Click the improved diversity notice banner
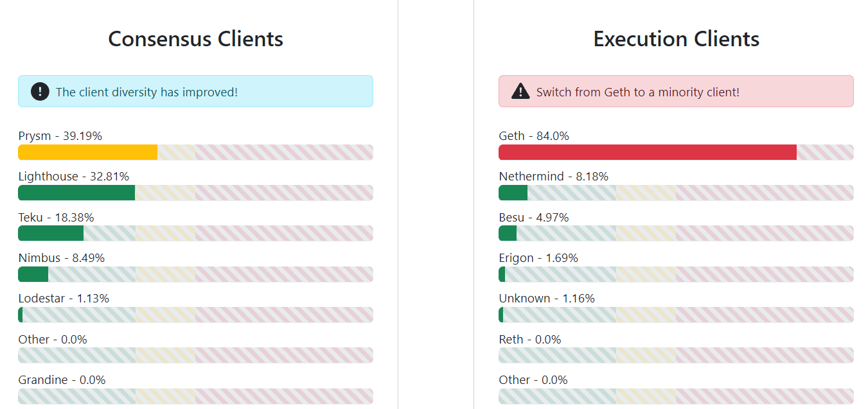This screenshot has height=409, width=868. point(195,91)
